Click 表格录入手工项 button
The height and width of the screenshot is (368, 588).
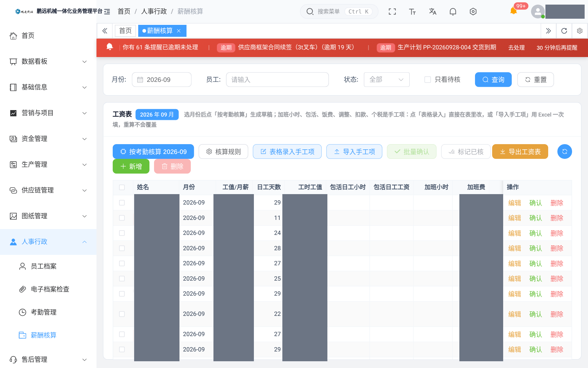point(287,151)
